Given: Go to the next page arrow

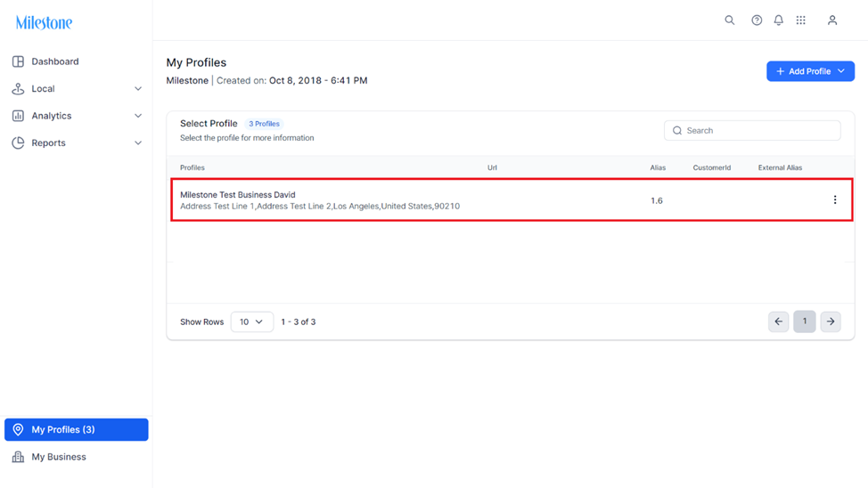Looking at the screenshot, I should tap(831, 321).
